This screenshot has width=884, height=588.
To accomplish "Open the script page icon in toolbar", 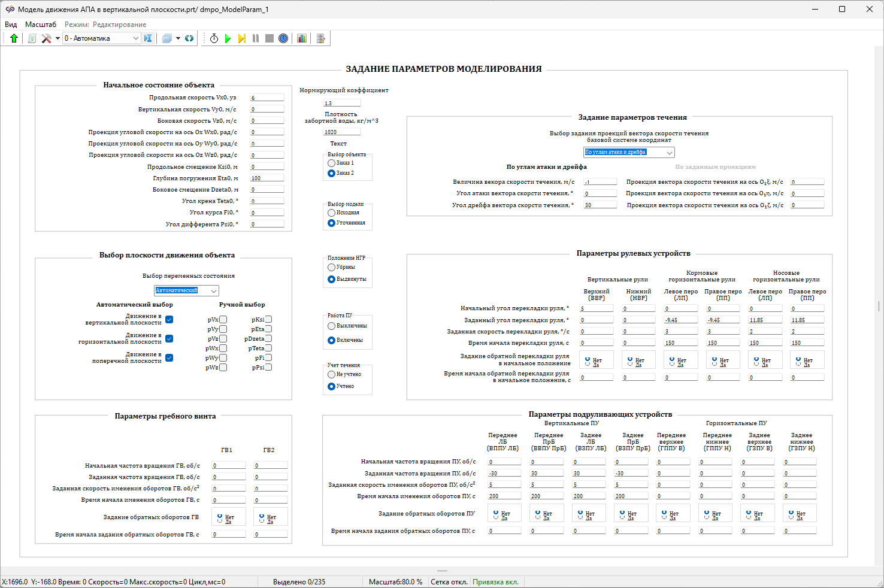I will [32, 38].
